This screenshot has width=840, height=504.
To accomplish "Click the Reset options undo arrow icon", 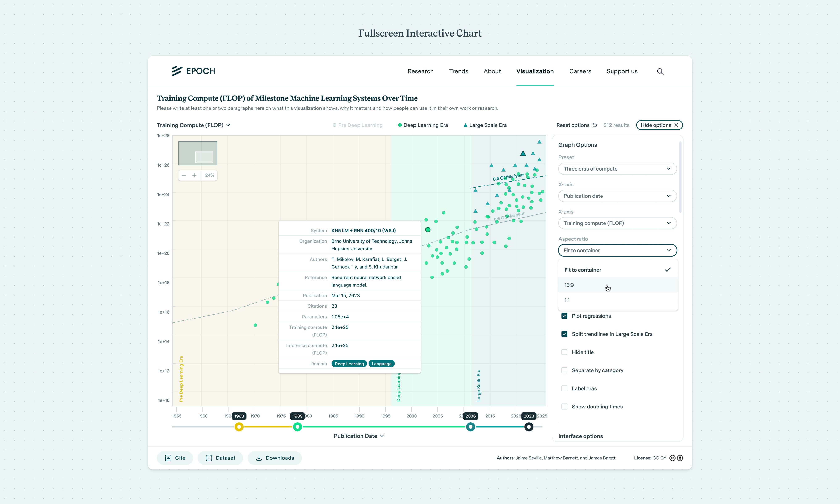I will coord(595,125).
